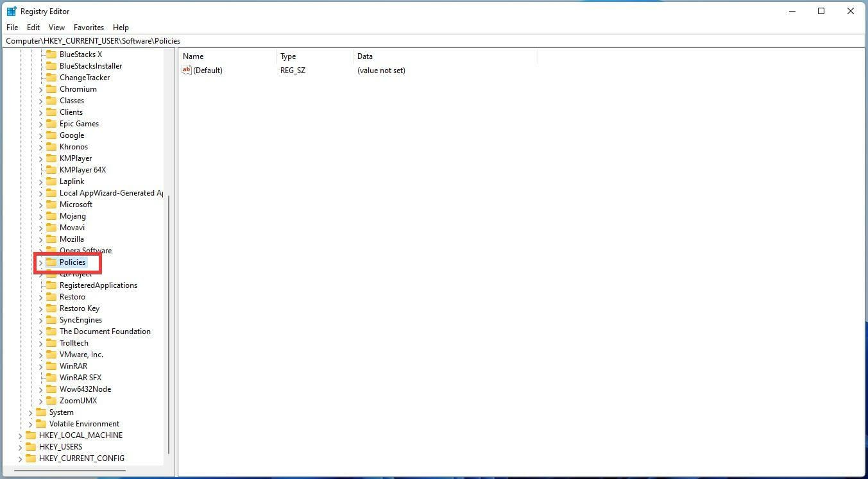Click the Google folder icon

click(x=51, y=135)
